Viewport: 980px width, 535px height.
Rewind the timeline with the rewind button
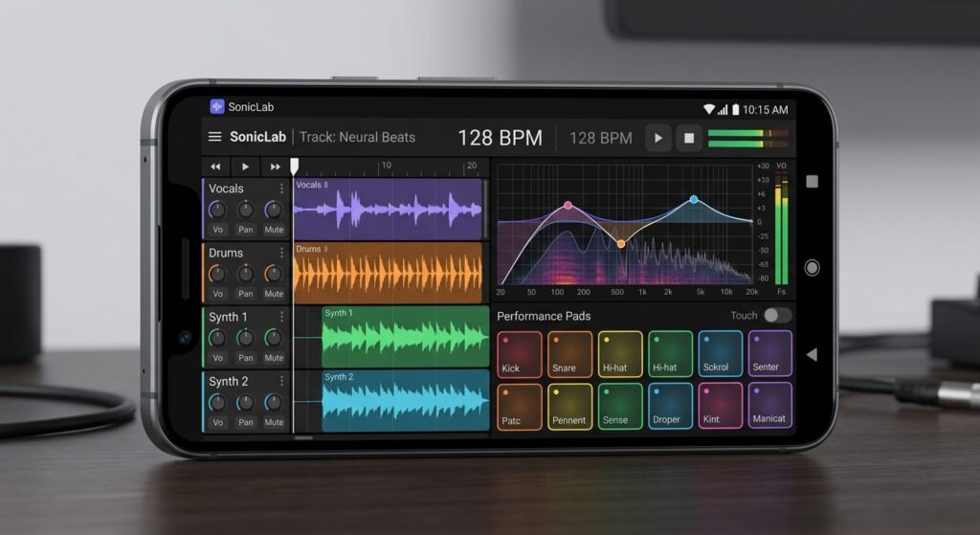(x=215, y=167)
